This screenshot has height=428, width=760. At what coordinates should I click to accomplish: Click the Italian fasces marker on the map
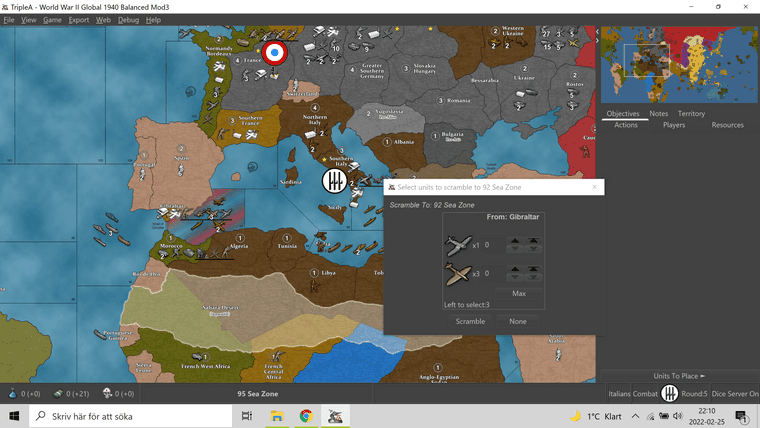[334, 181]
